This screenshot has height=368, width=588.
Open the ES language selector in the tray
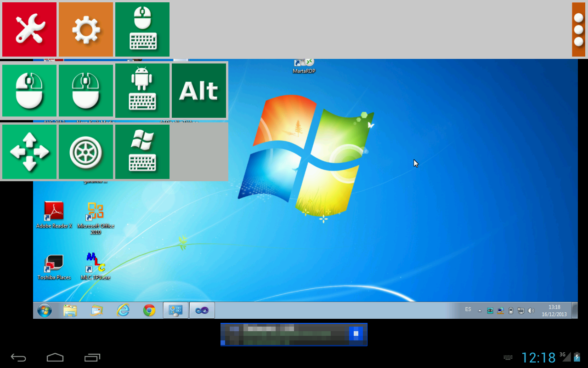pos(468,310)
